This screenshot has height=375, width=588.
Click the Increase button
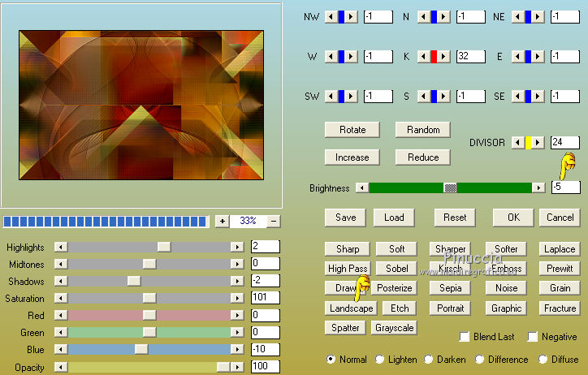coord(352,157)
